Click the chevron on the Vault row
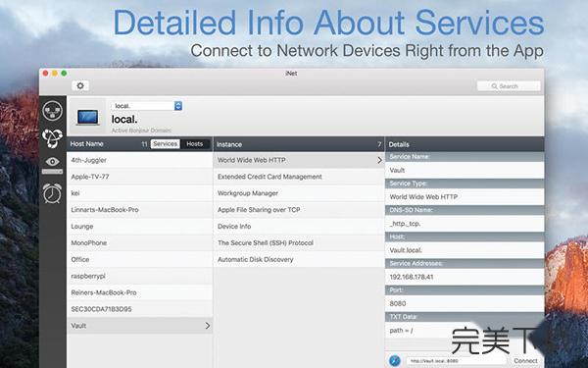Image resolution: width=588 pixels, height=368 pixels. (x=208, y=326)
